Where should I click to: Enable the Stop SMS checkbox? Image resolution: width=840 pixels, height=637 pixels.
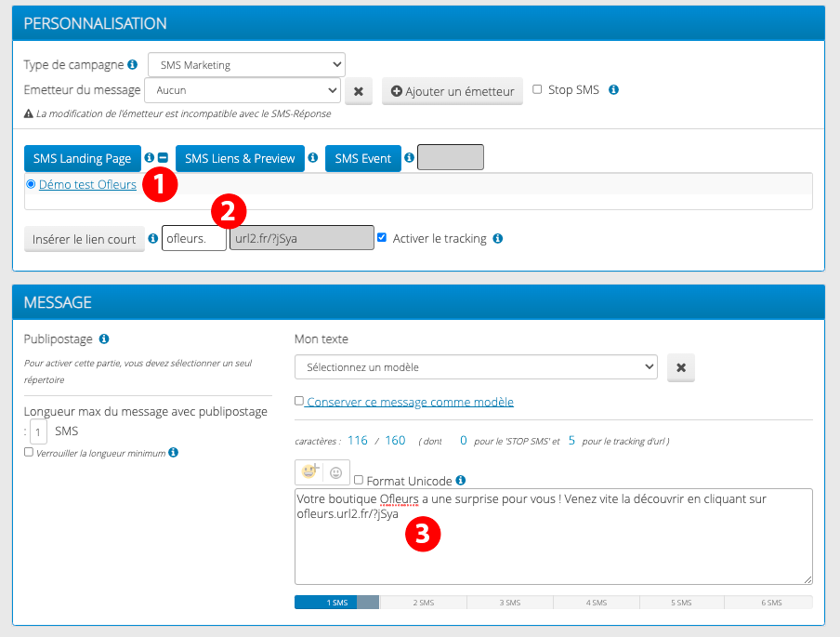537,89
